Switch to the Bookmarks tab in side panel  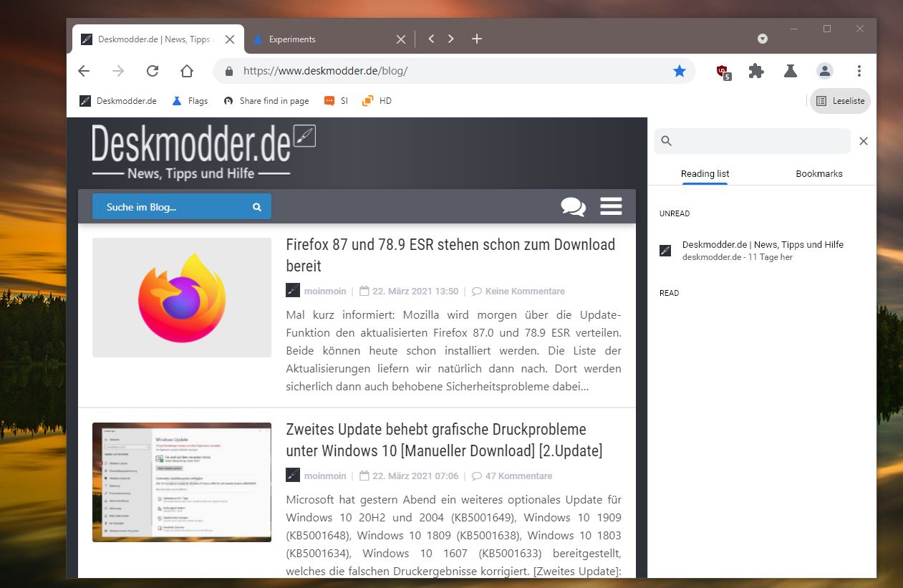coord(819,173)
